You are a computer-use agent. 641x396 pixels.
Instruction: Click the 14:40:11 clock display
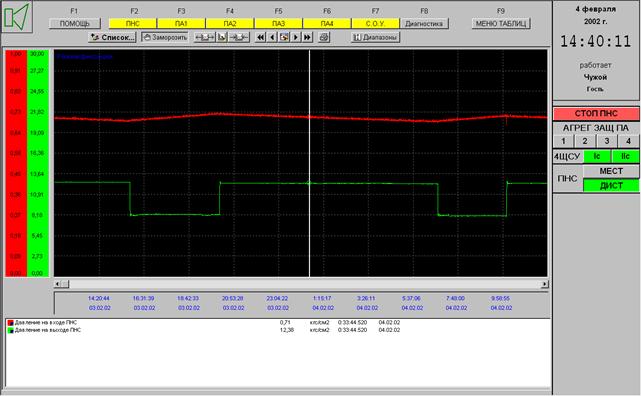[x=595, y=41]
